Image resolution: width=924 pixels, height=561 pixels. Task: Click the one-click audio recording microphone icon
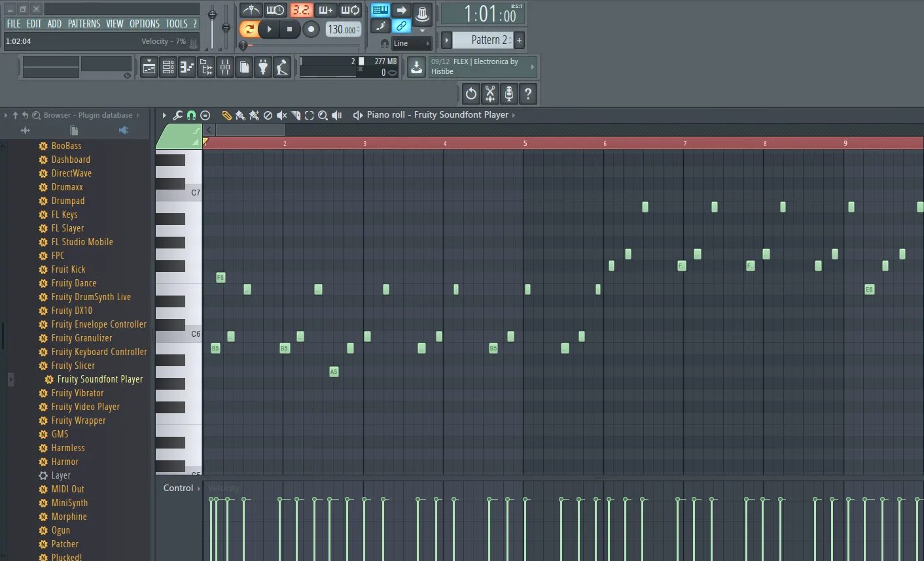click(509, 94)
